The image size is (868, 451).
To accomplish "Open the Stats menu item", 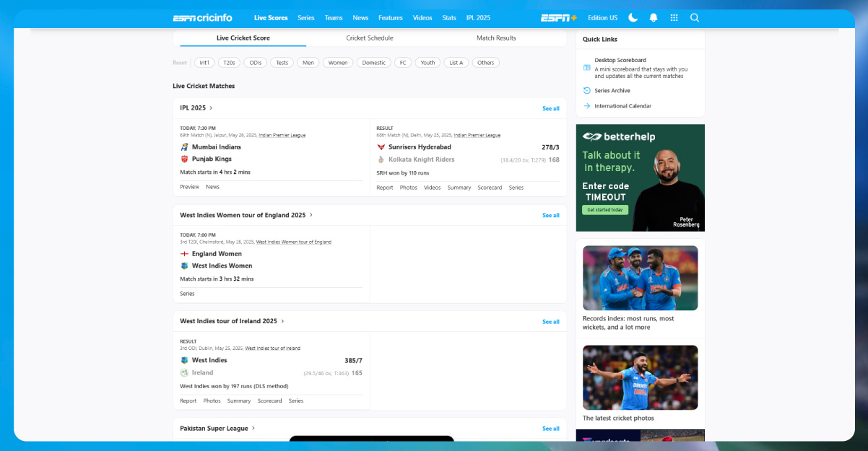I will pos(449,17).
